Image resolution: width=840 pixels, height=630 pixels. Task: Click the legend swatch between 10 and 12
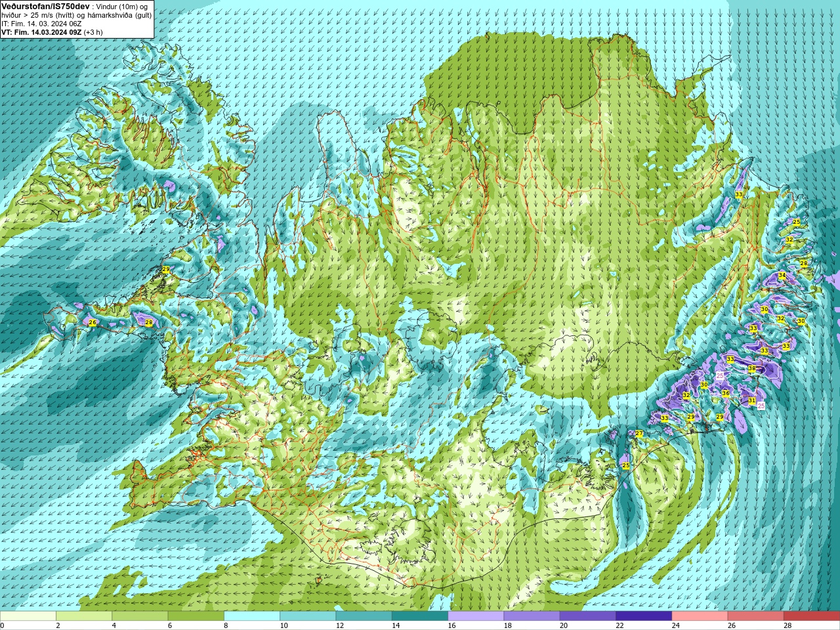[x=308, y=616]
